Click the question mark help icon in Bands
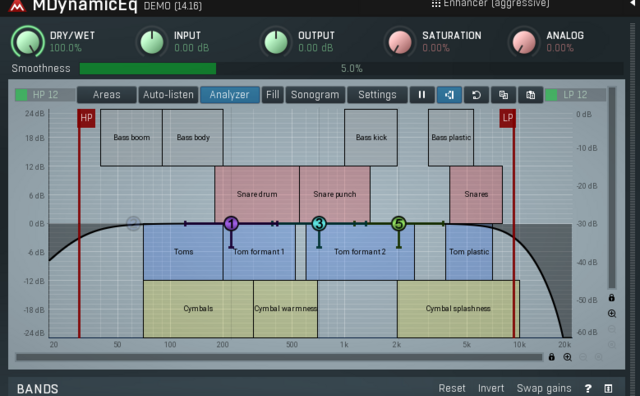 [588, 388]
